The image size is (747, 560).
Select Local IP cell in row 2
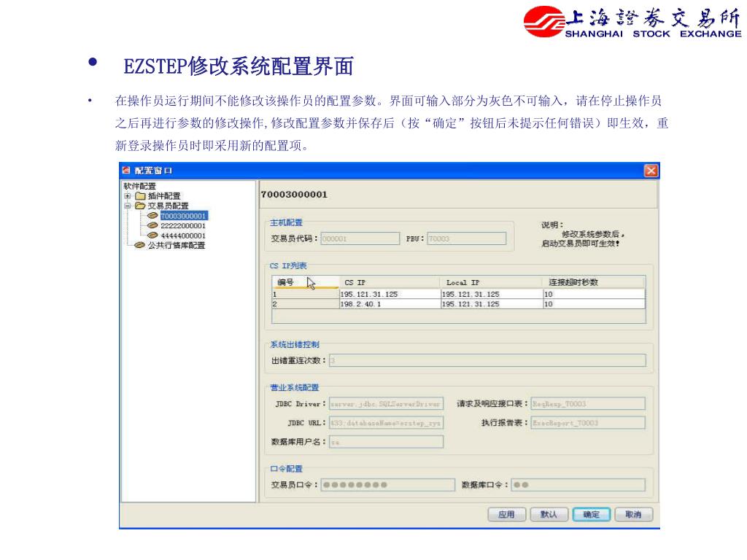pyautogui.click(x=492, y=304)
